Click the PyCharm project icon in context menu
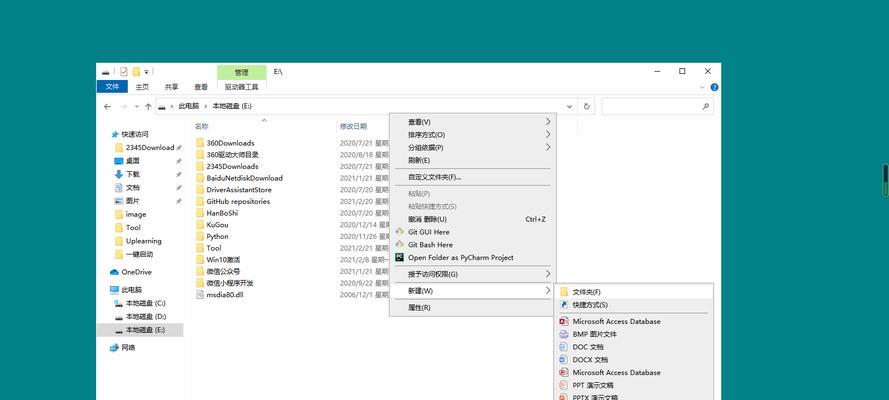The image size is (889, 400). pyautogui.click(x=399, y=257)
